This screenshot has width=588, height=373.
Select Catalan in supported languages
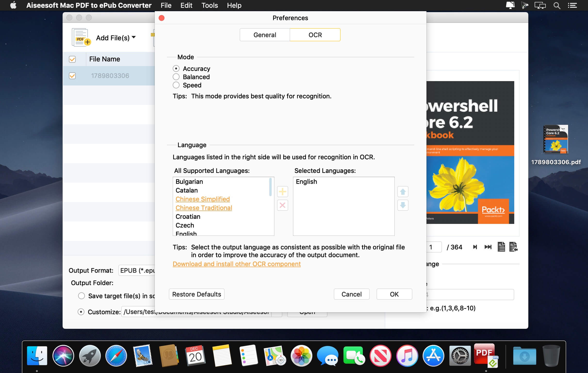coord(187,190)
